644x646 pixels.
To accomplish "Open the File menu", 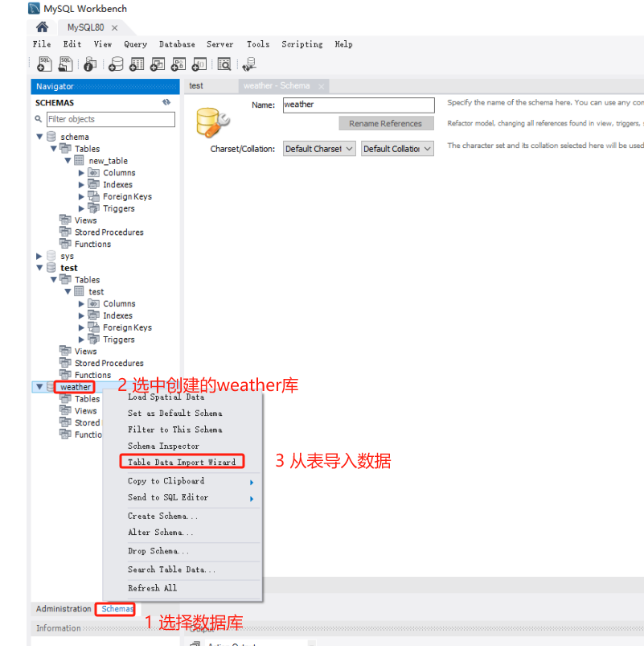I will (x=42, y=44).
